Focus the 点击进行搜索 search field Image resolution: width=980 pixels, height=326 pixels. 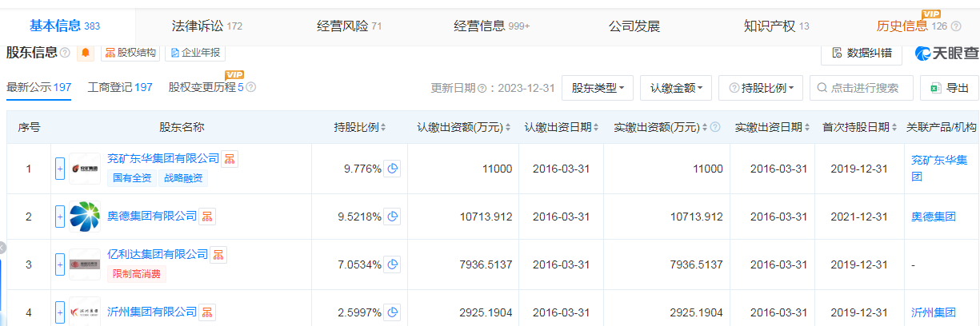coord(861,88)
